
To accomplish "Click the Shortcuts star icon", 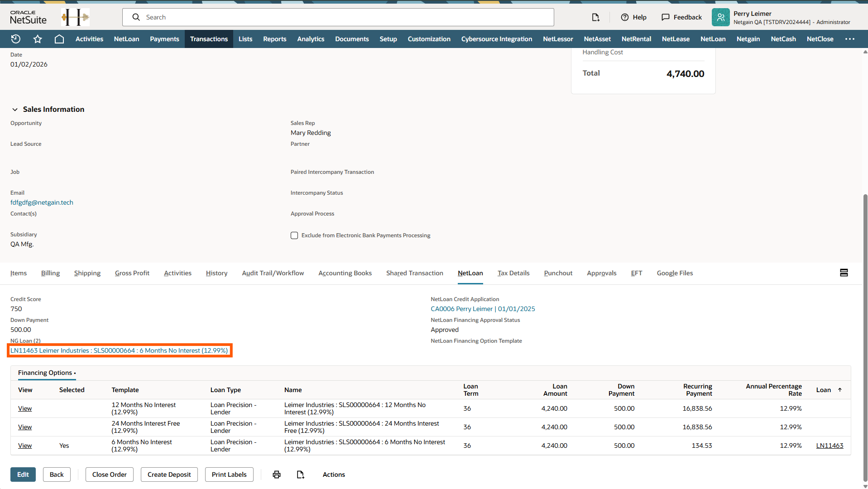I will [38, 39].
